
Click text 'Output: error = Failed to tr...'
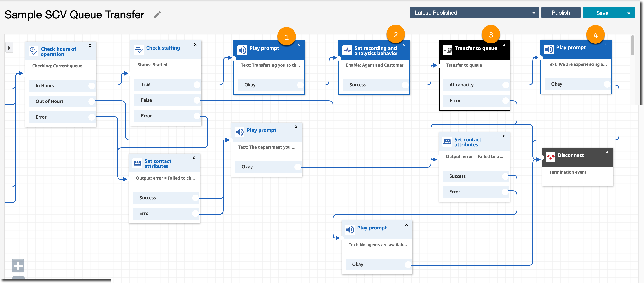(474, 157)
